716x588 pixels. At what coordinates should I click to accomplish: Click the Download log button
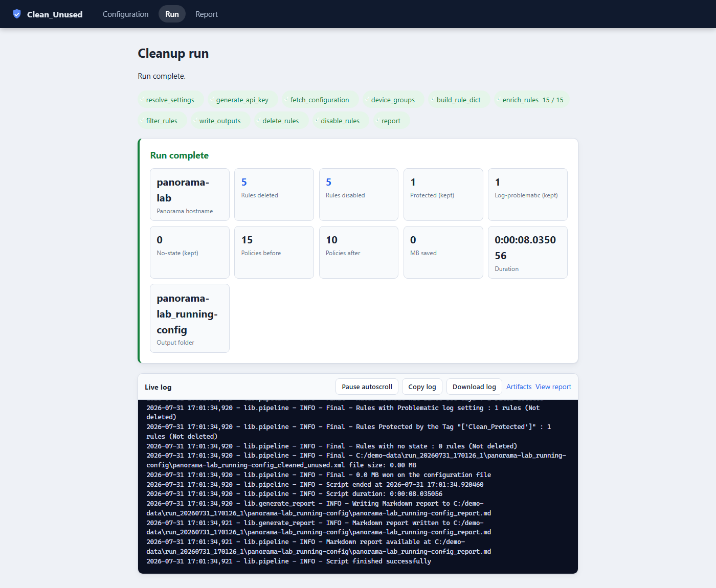tap(474, 387)
